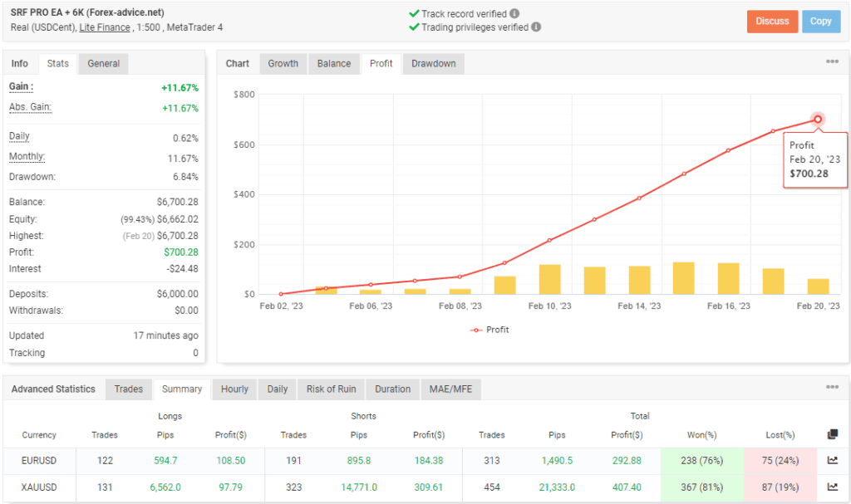Click the Trades tab in Advanced Statistics
The height and width of the screenshot is (504, 851).
[128, 389]
